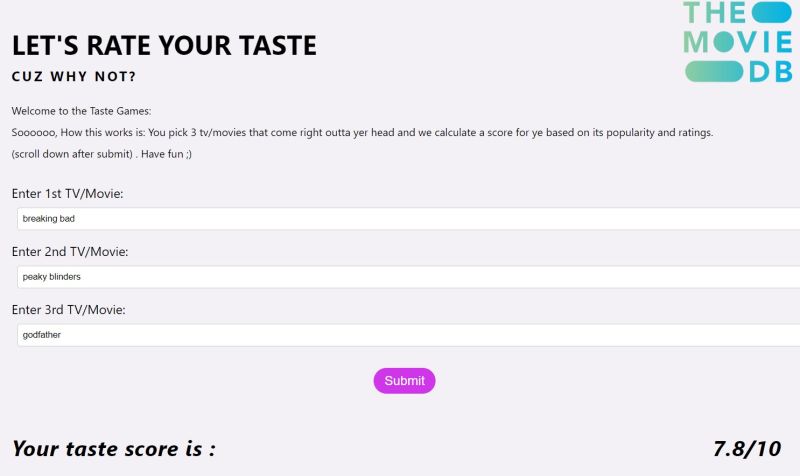800x476 pixels.
Task: Focus the field containing peaky blinders
Action: point(408,277)
